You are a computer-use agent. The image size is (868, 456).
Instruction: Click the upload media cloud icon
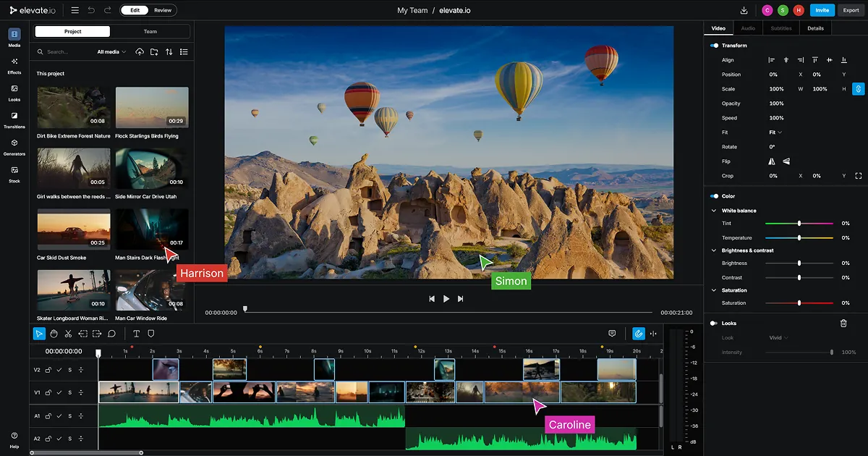(140, 52)
